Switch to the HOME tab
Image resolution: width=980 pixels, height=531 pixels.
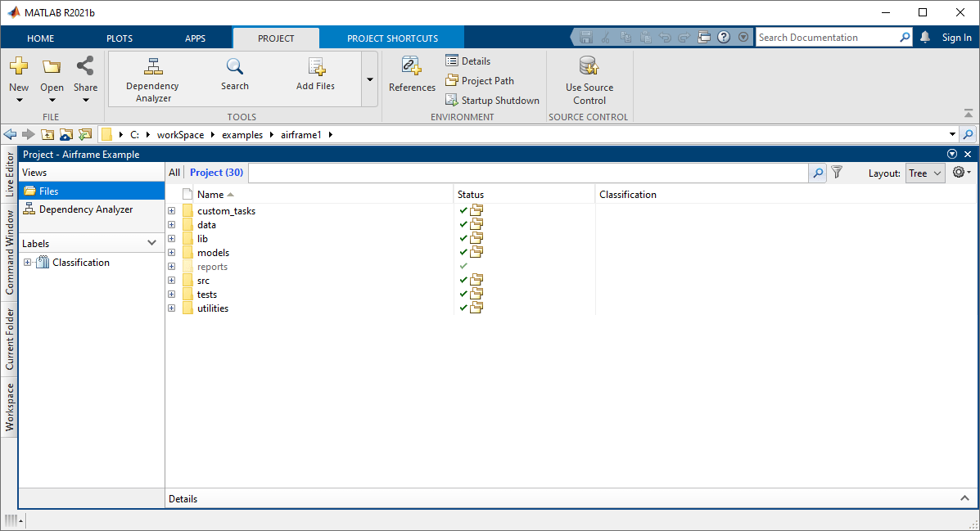coord(41,38)
